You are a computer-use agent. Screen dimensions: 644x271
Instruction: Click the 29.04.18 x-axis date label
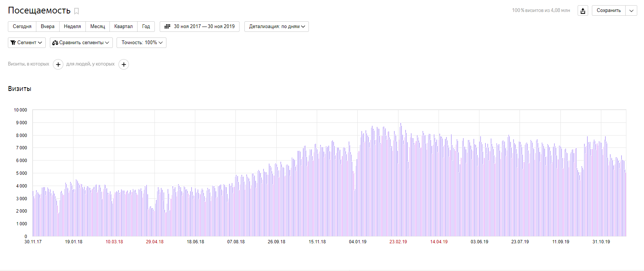(x=155, y=242)
